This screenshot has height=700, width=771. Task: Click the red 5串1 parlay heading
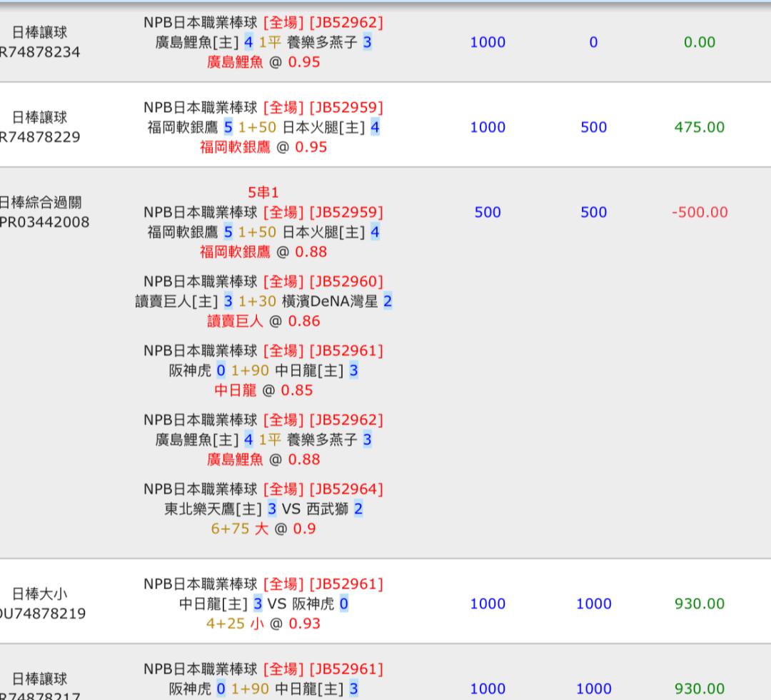[x=263, y=192]
